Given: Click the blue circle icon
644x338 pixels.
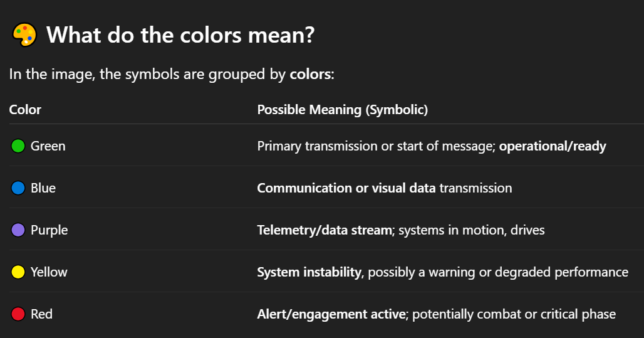Looking at the screenshot, I should [18, 188].
